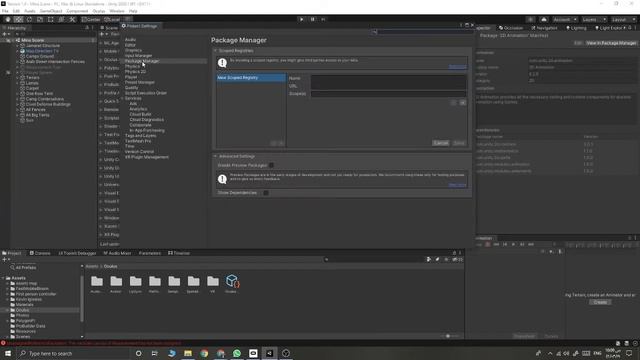Expand Main Scene in Hierarchy
Screen dimensions: 640x360
(13, 40)
